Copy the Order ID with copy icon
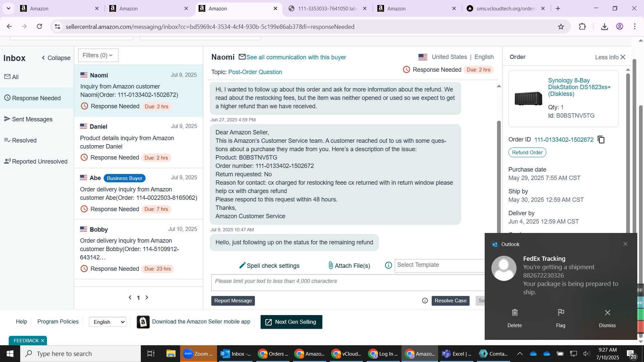The image size is (644, 362). pos(601,140)
